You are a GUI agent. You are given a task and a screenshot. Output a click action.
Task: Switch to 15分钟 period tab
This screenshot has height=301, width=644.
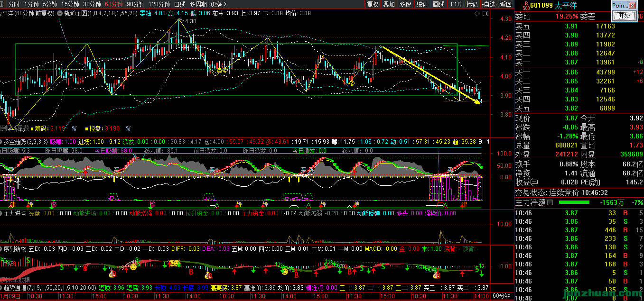click(70, 4)
